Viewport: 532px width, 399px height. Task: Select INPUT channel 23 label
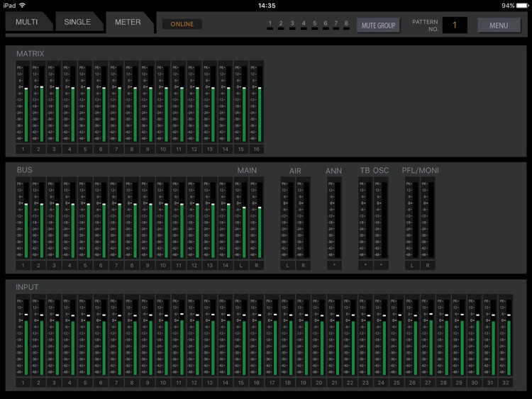click(x=365, y=383)
